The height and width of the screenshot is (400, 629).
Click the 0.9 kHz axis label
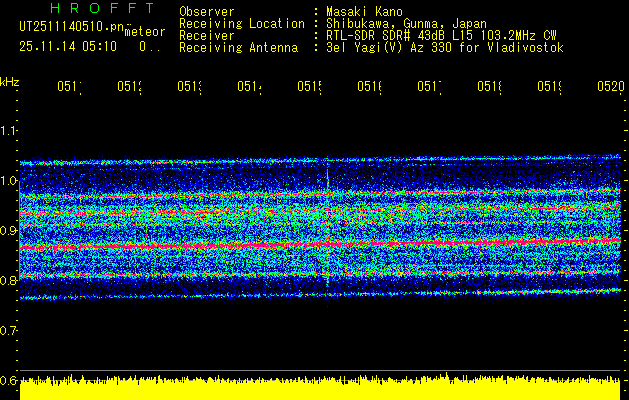[8, 230]
